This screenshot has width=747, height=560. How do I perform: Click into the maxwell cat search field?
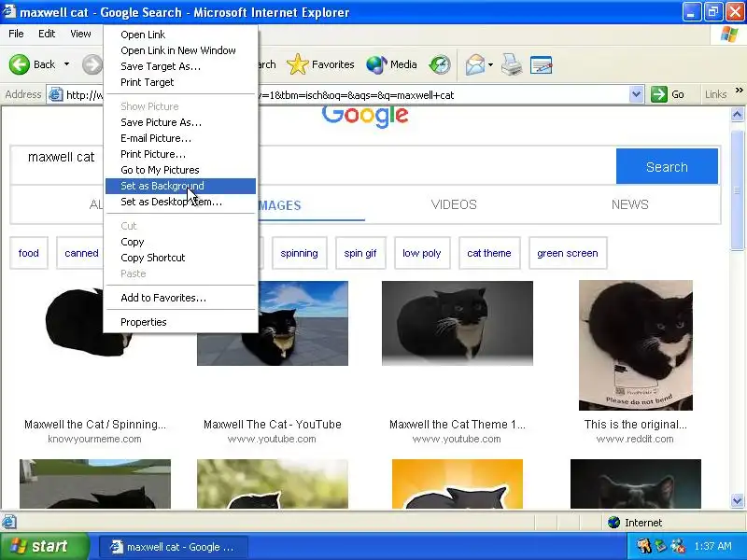313,166
